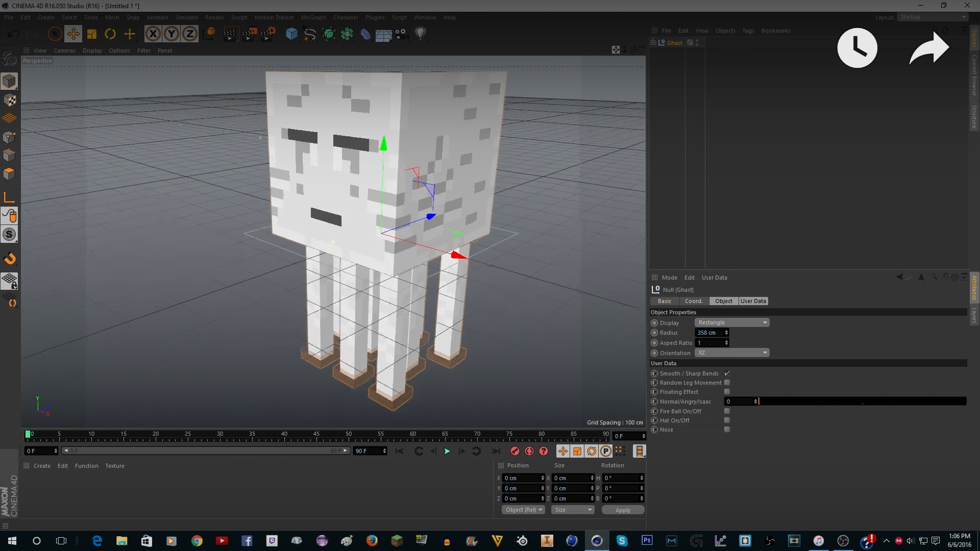Viewport: 980px width, 551px height.
Task: Switch to the Basic tab
Action: click(665, 301)
